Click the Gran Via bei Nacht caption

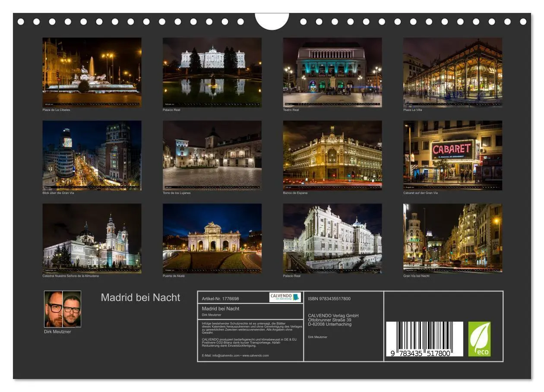416,276
